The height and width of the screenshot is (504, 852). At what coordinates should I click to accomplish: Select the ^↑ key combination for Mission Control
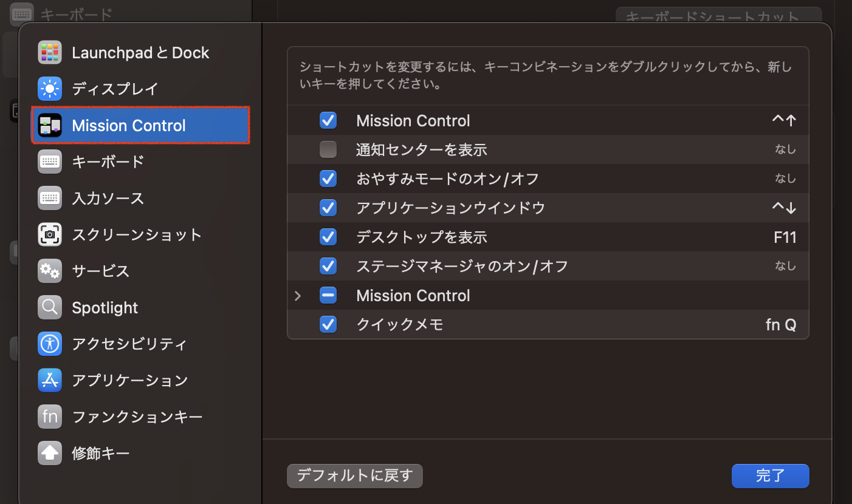point(784,121)
